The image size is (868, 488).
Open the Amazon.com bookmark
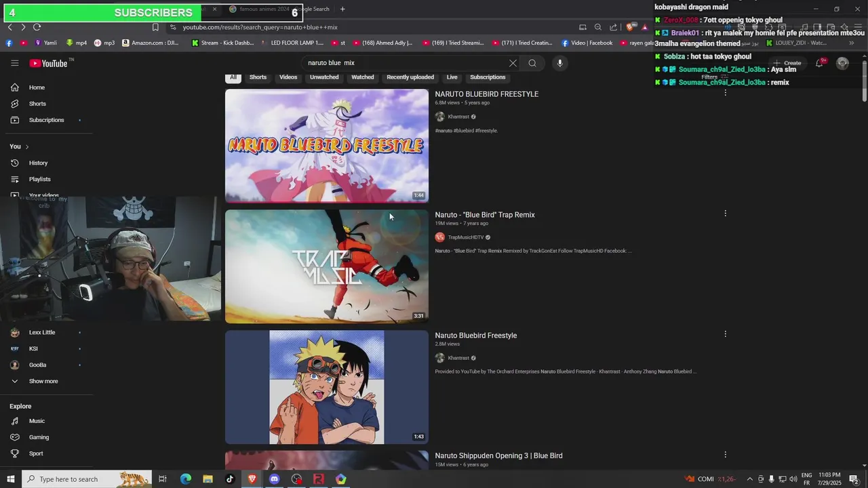(151, 43)
